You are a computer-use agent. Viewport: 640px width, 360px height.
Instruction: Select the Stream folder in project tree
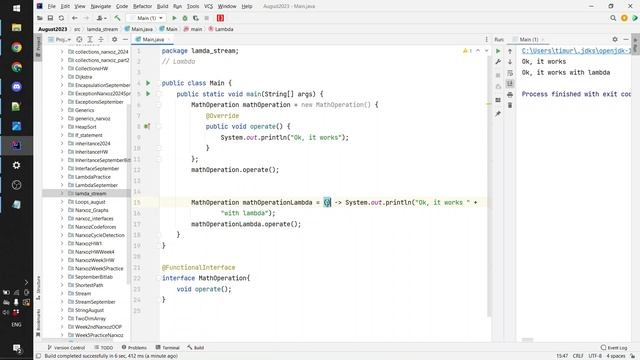(83, 293)
